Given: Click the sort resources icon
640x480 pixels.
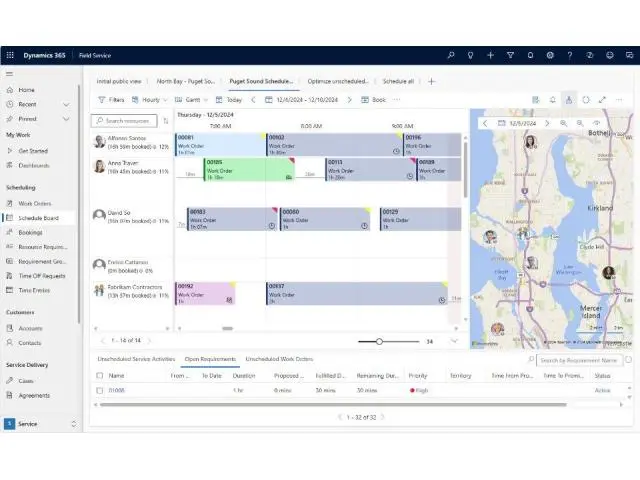Looking at the screenshot, I should click(x=166, y=120).
